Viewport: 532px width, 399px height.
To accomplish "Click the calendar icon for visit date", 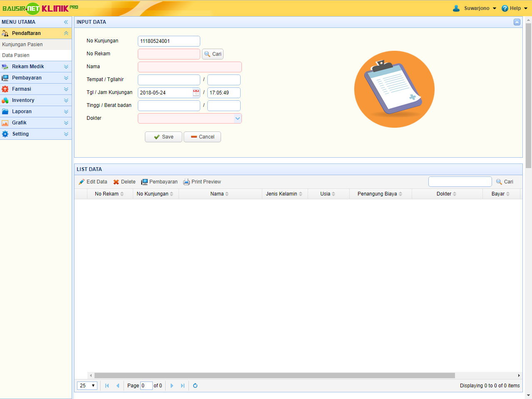I will (x=196, y=93).
